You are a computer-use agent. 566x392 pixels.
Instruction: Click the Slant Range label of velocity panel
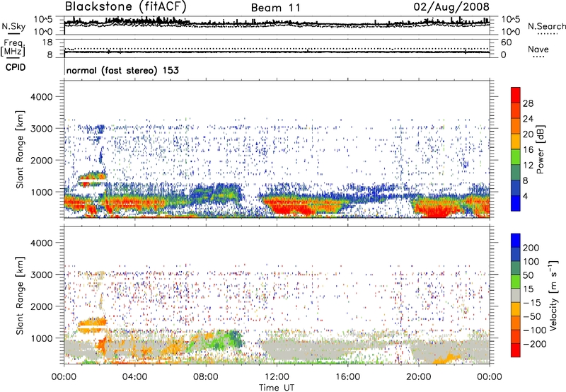(x=20, y=296)
